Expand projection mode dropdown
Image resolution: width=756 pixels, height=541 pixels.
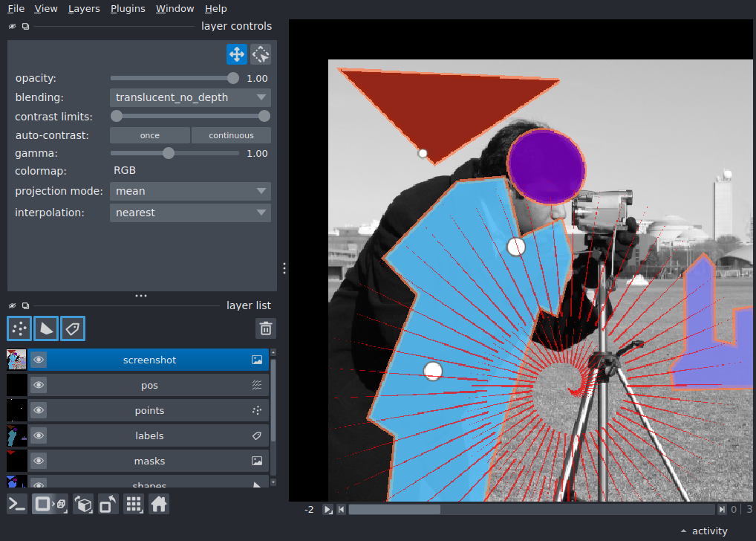[x=190, y=191]
